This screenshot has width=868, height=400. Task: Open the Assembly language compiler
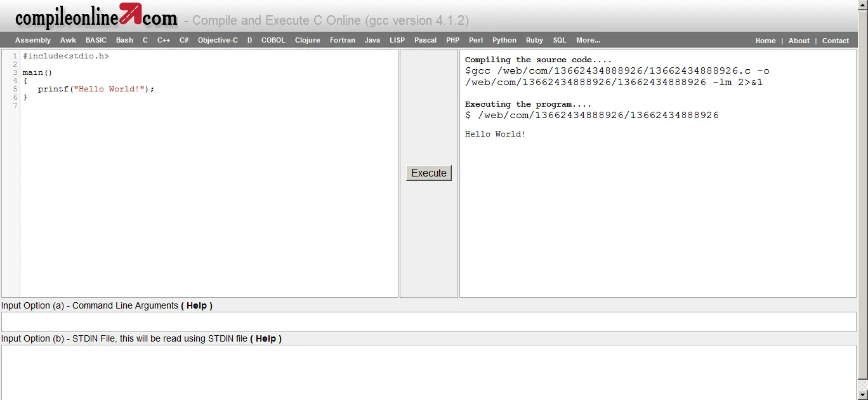point(33,40)
